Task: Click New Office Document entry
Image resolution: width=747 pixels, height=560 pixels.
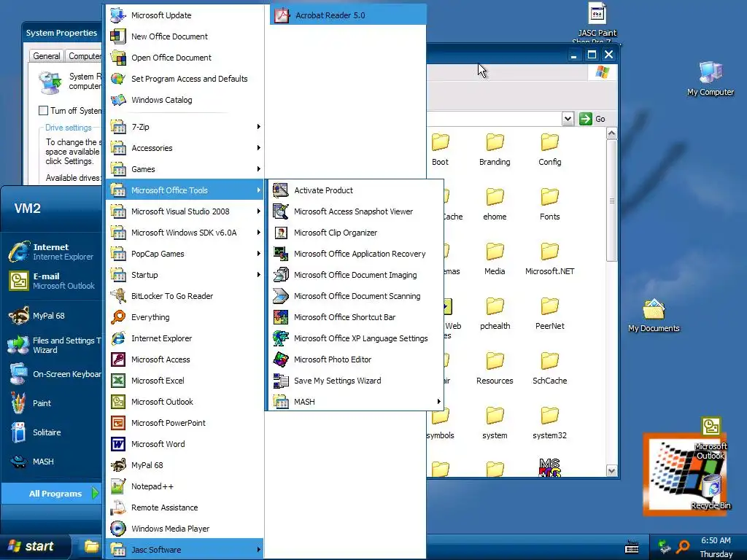Action: [185, 36]
